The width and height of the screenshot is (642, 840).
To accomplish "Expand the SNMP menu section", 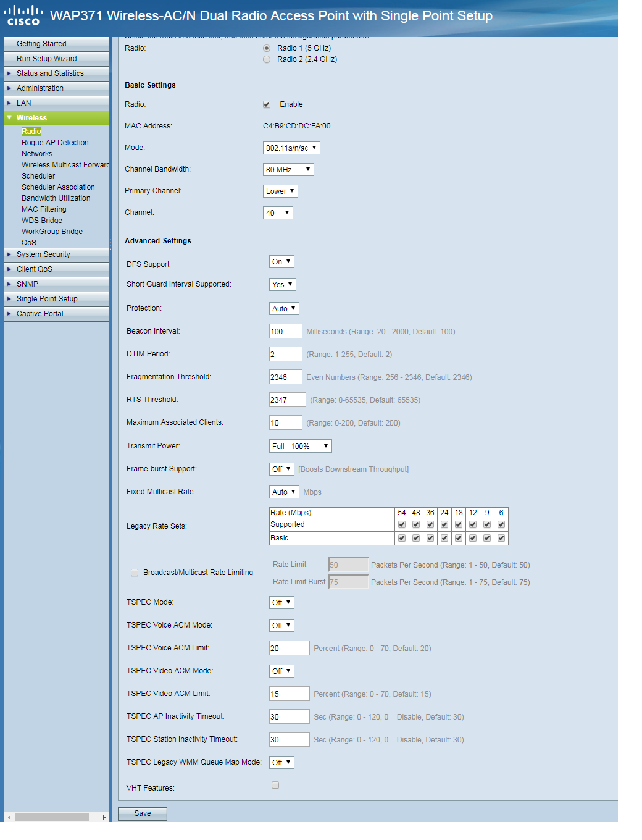I will tap(57, 284).
